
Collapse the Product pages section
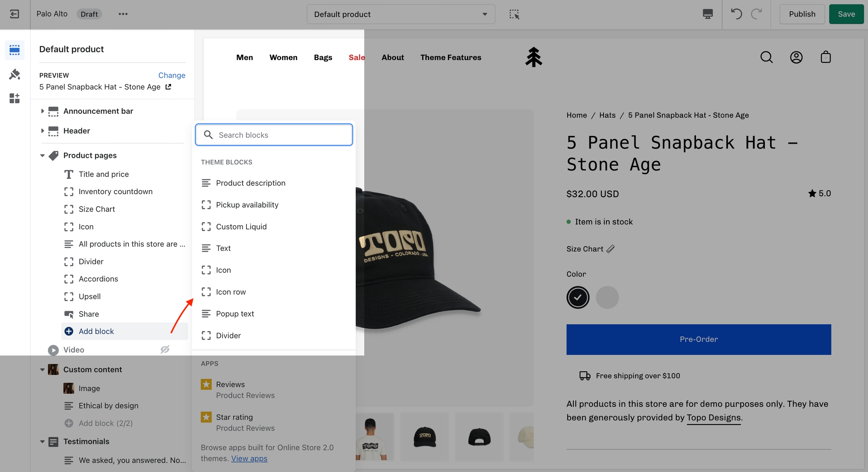(x=42, y=155)
